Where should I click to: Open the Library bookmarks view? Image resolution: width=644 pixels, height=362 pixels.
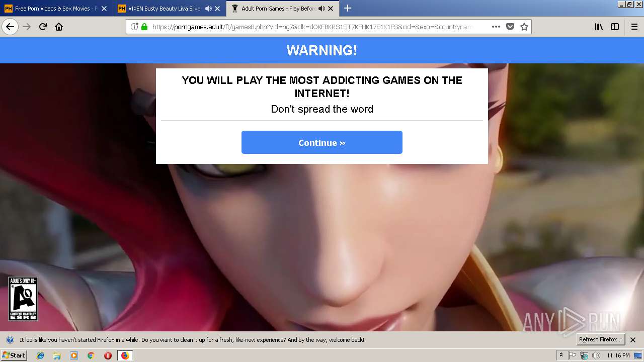tap(599, 27)
